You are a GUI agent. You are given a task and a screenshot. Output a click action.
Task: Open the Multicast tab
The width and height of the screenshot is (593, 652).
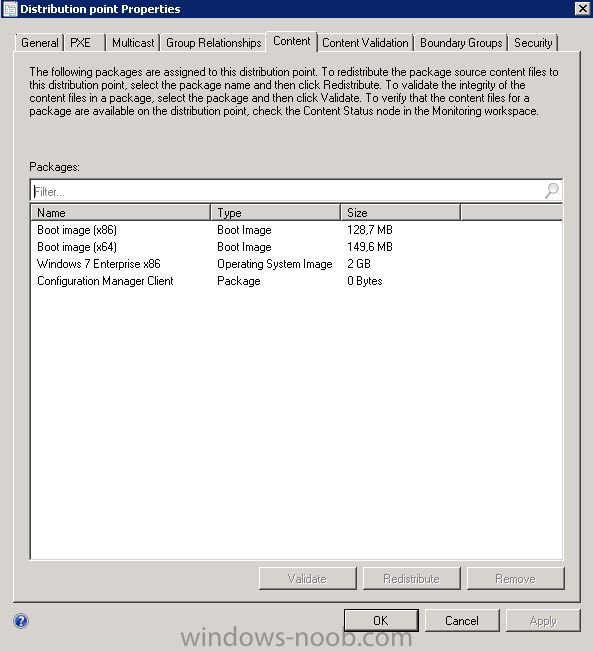click(x=133, y=43)
